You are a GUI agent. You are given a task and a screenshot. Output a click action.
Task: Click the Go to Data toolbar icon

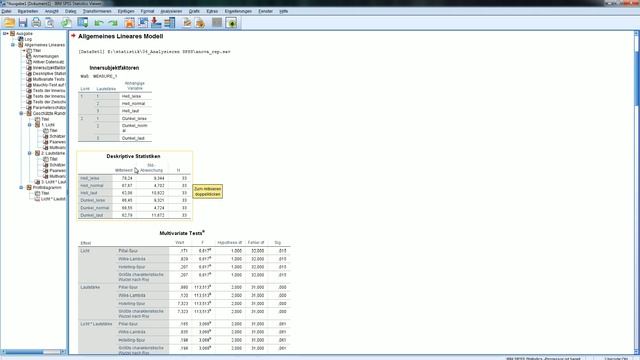[129, 23]
